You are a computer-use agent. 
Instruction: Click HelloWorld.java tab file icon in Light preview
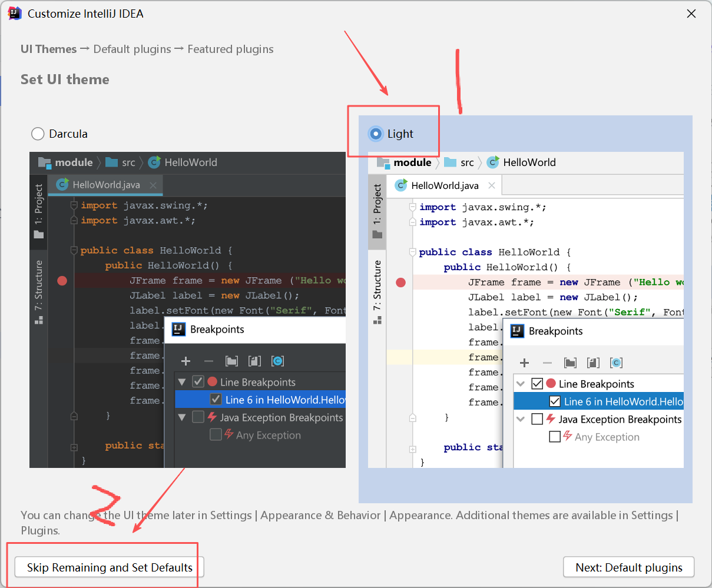pyautogui.click(x=401, y=185)
